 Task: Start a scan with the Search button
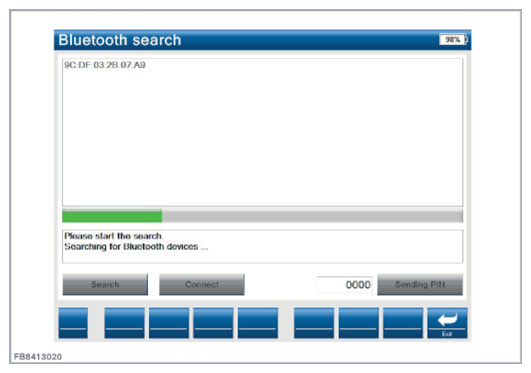105,284
